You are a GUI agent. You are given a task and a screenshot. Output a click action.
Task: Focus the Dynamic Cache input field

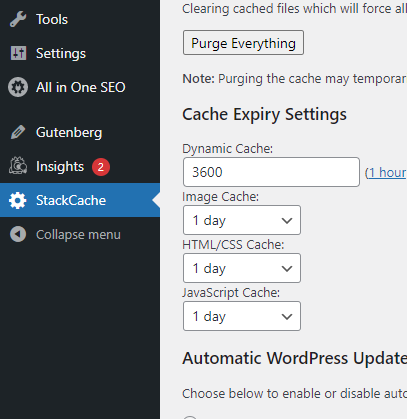[x=271, y=172]
